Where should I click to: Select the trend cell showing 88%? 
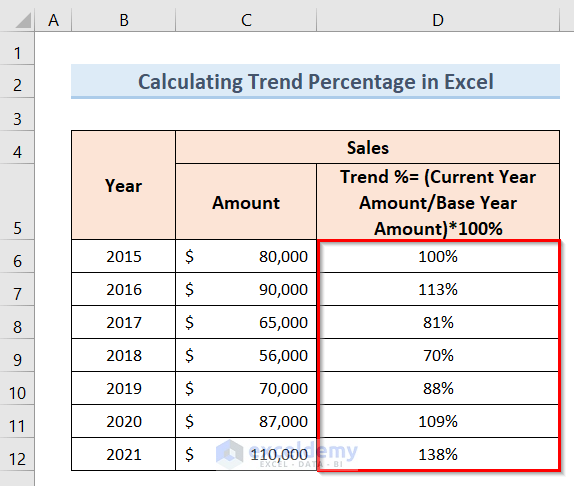click(438, 388)
